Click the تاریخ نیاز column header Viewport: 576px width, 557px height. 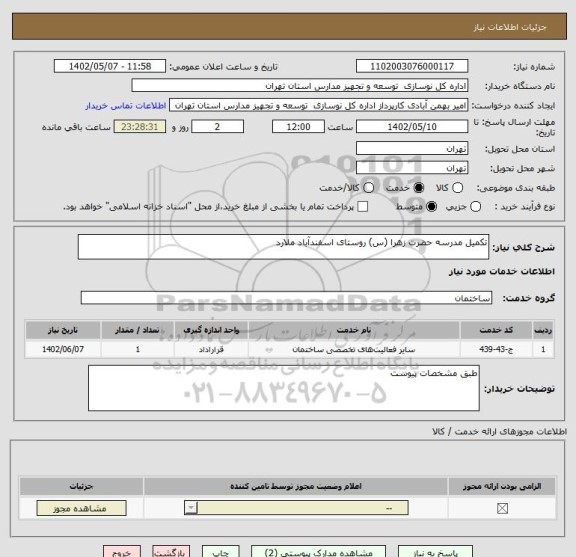(x=63, y=330)
